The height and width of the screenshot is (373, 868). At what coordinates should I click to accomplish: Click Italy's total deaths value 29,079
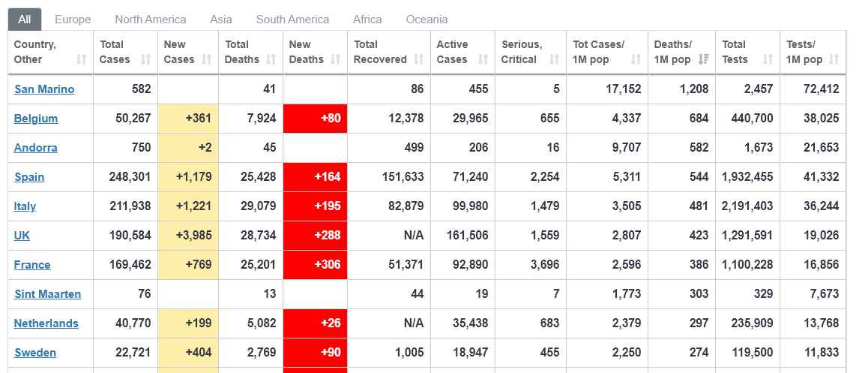(x=258, y=206)
